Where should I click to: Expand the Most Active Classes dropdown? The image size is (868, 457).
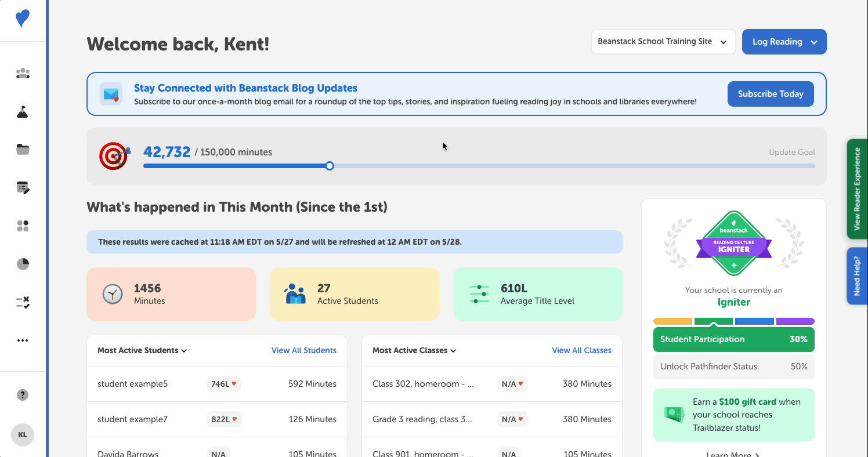point(414,350)
